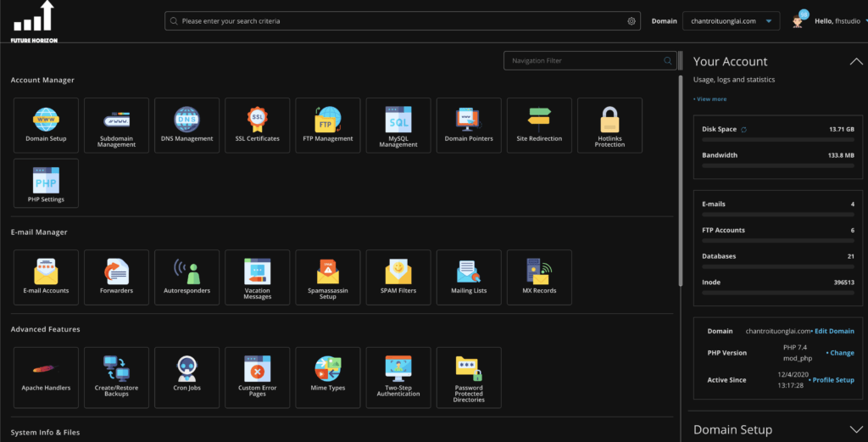The width and height of the screenshot is (868, 442).
Task: Open SSL Certificates icon
Action: point(257,125)
